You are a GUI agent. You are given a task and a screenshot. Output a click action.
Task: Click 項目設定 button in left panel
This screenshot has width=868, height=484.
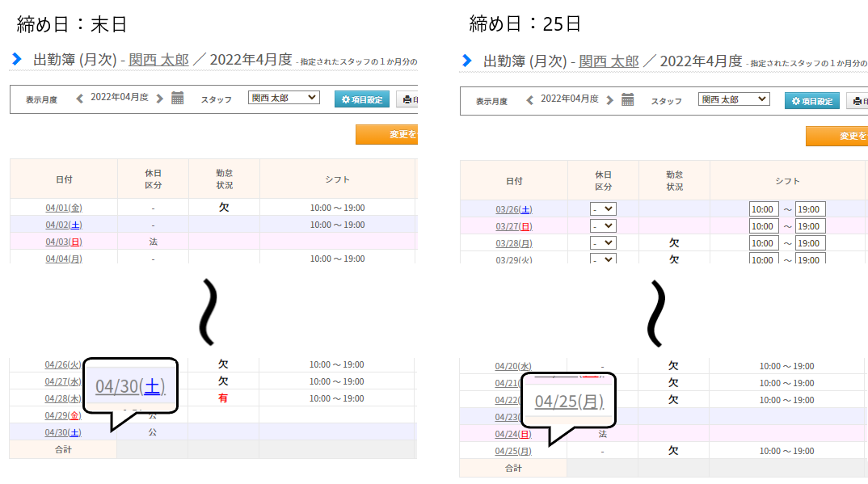pyautogui.click(x=362, y=99)
